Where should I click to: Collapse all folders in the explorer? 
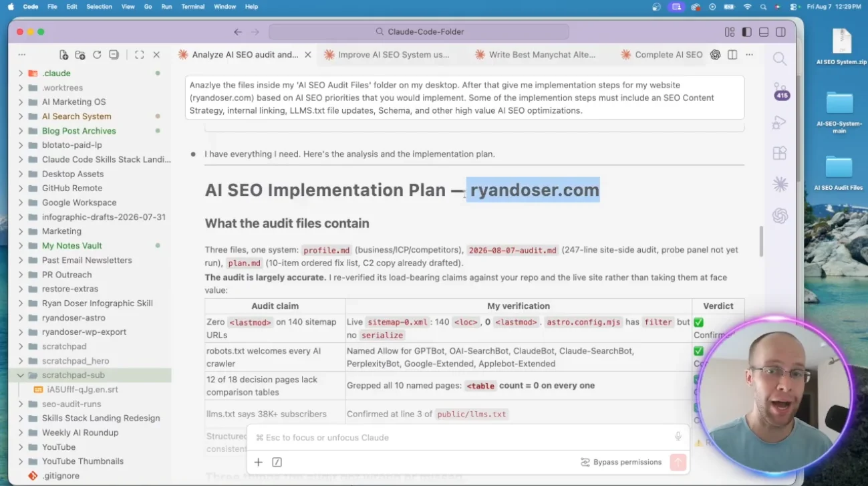click(114, 55)
